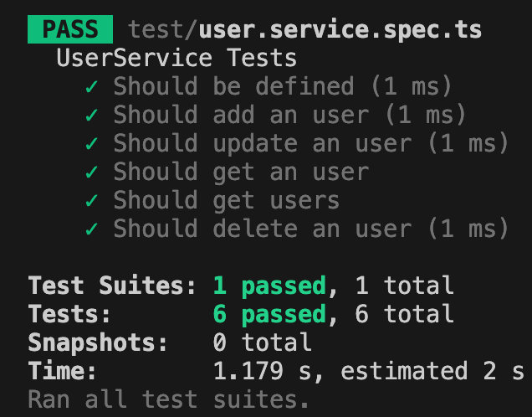The height and width of the screenshot is (417, 532).
Task: Select the Should delete an user text
Action: click(263, 229)
